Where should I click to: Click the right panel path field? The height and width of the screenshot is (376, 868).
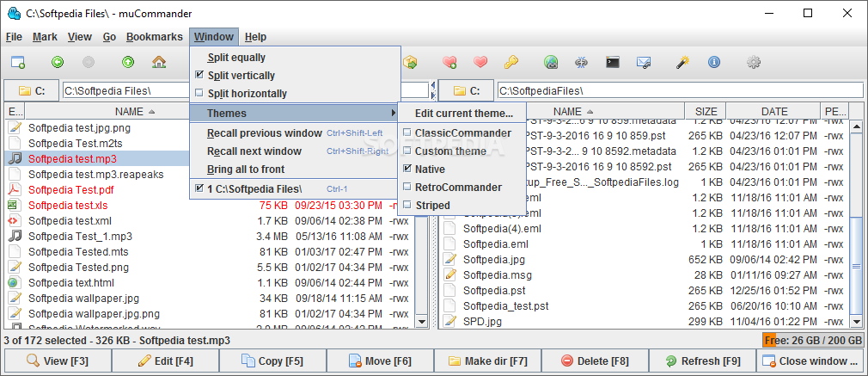[681, 91]
